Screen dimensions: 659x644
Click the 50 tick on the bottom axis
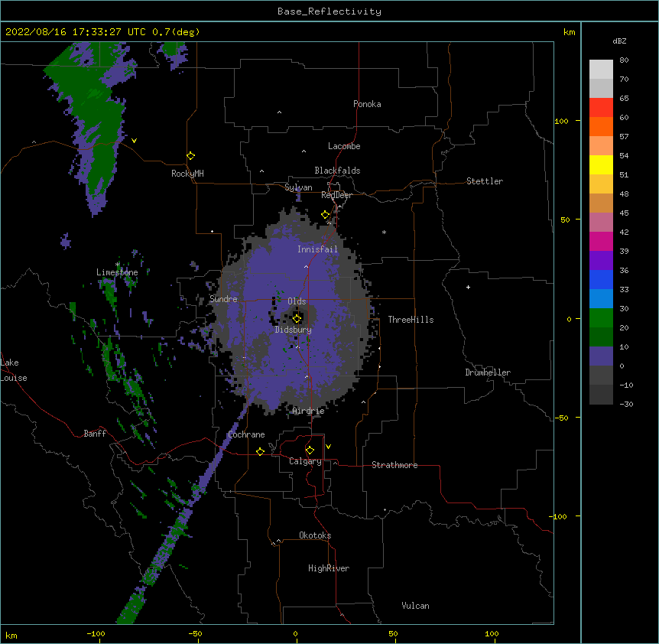[x=393, y=633]
